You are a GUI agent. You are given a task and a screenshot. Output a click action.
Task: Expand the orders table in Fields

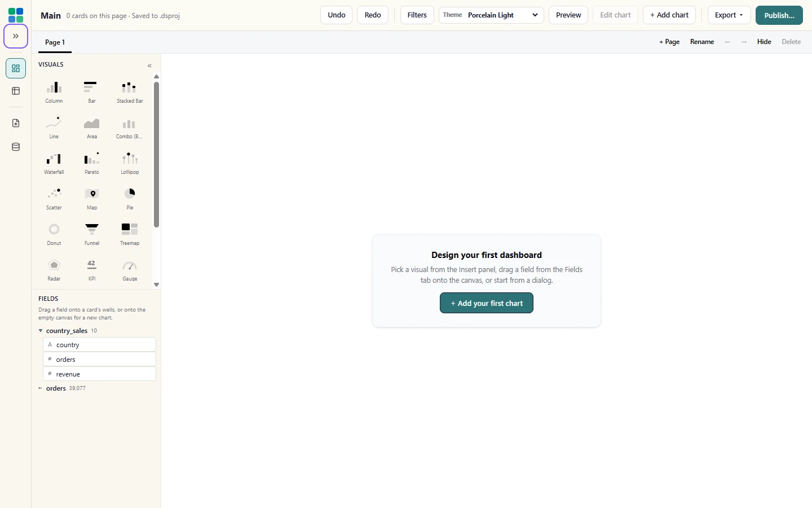point(41,388)
